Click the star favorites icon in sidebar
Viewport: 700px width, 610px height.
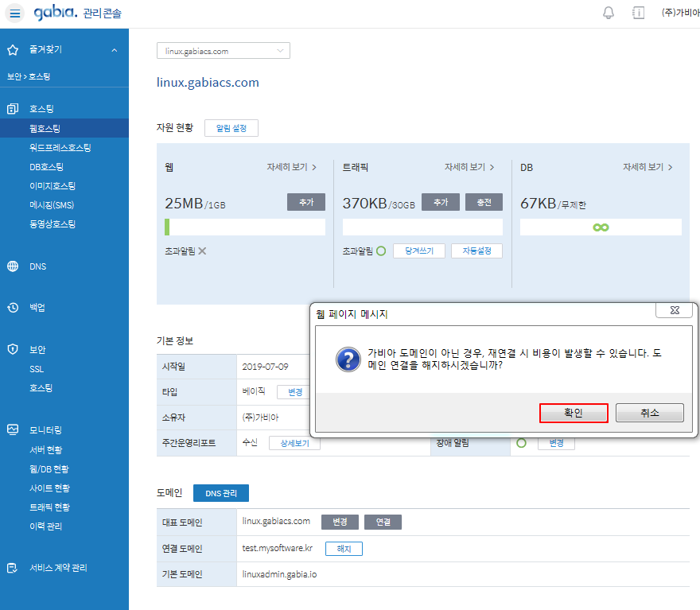pos(13,49)
